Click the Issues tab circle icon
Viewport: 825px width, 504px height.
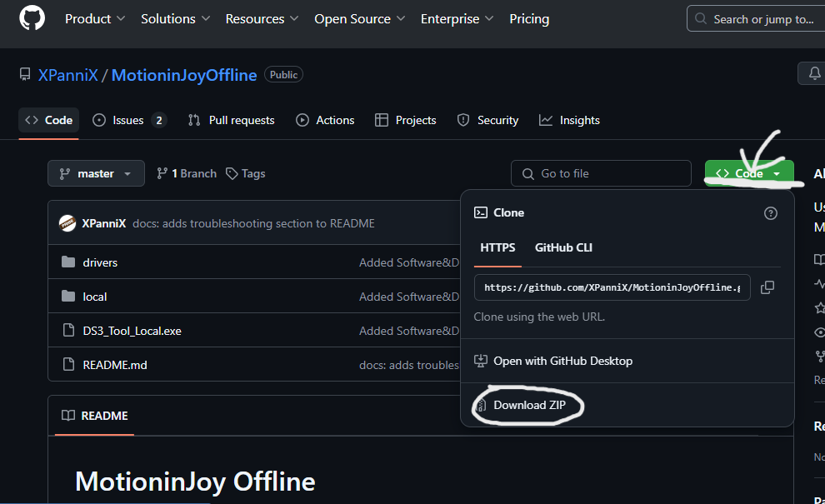point(99,120)
